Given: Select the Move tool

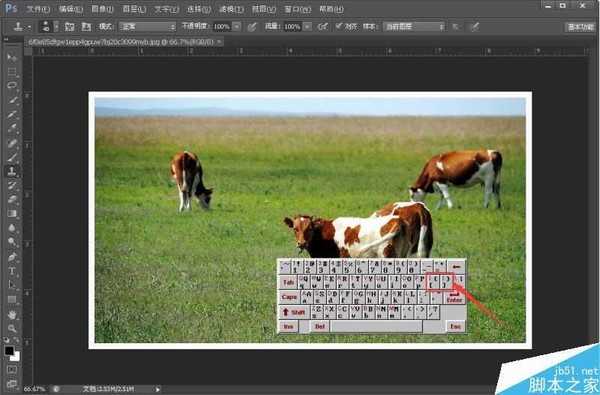Looking at the screenshot, I should tap(12, 58).
